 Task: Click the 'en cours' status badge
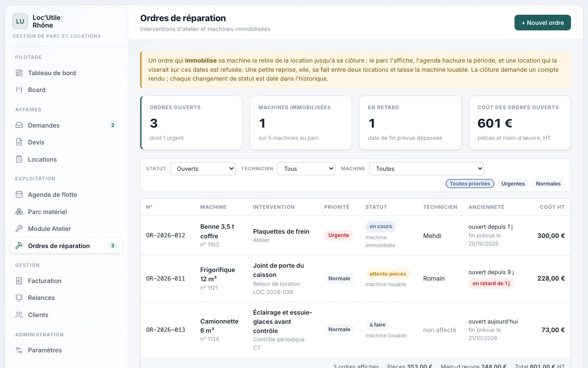(x=381, y=226)
